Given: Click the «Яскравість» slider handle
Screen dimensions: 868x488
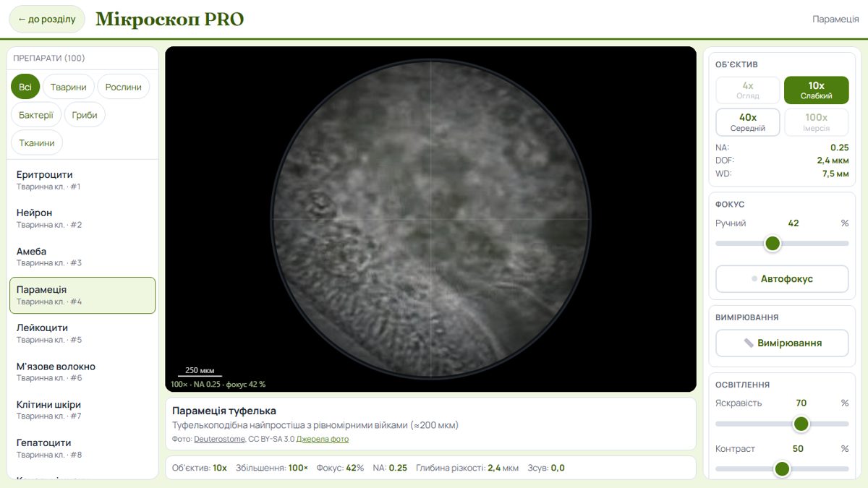Looking at the screenshot, I should (x=801, y=424).
